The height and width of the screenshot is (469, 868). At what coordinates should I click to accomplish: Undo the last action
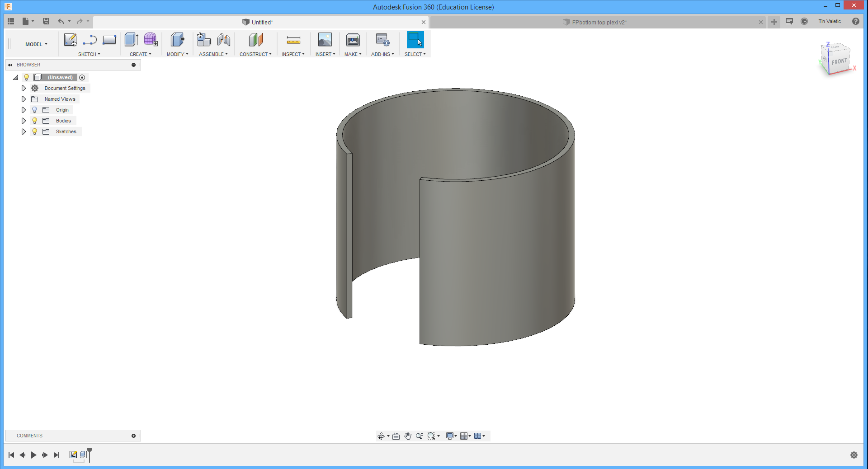[x=61, y=21]
